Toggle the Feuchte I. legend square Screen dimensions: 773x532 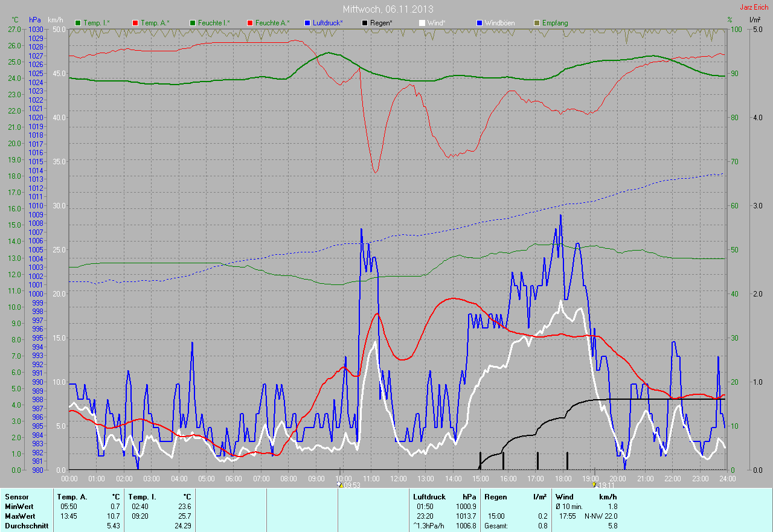tap(193, 23)
